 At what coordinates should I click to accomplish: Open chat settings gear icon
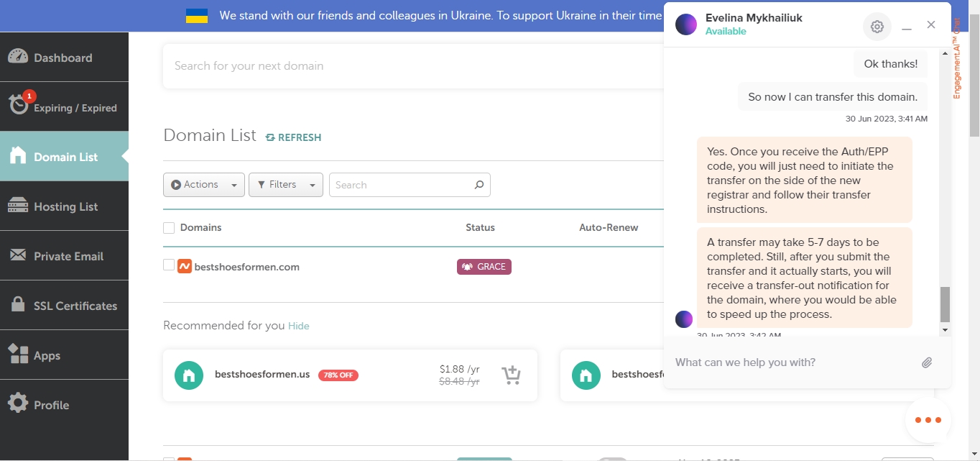click(877, 27)
